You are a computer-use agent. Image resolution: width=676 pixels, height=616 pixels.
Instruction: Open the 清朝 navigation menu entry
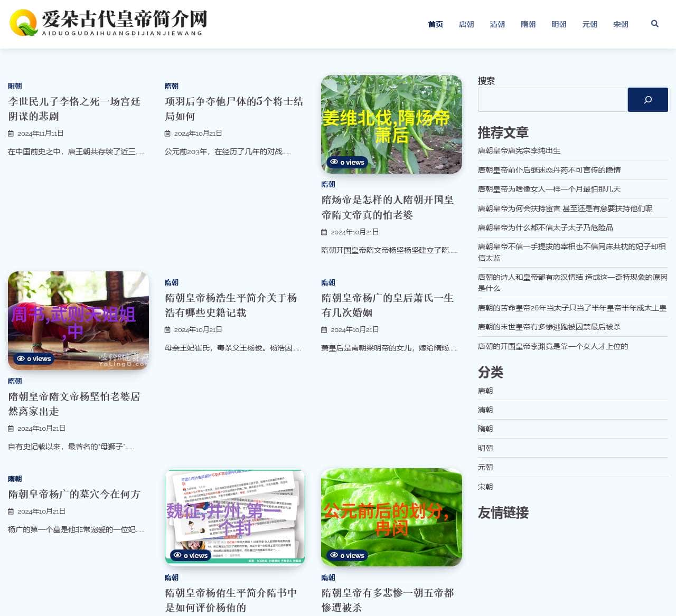click(497, 24)
